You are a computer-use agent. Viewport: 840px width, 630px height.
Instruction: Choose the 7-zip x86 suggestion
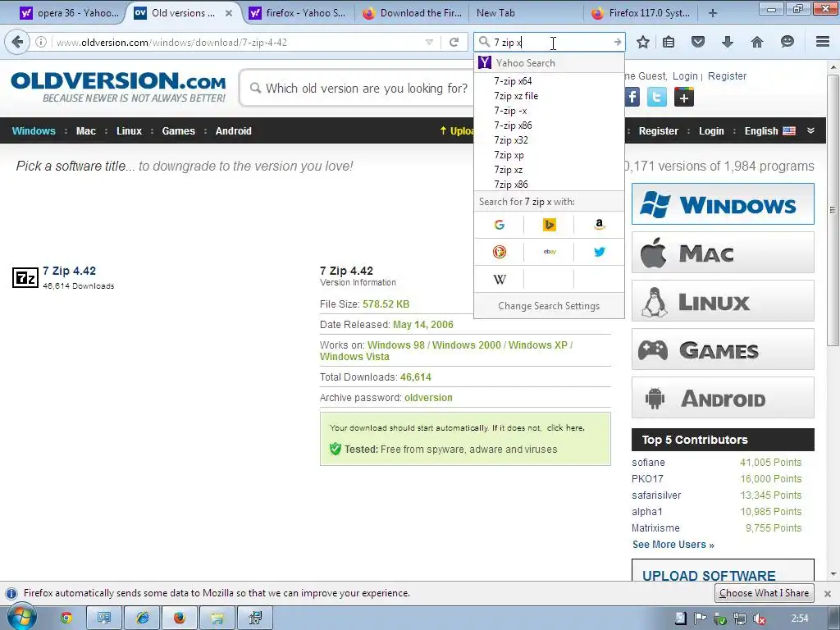[549, 126]
